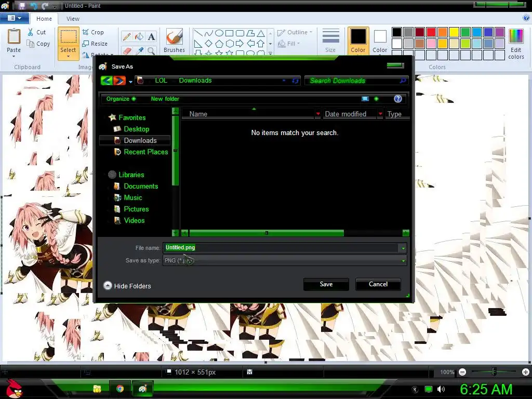This screenshot has height=399, width=532.
Task: Click the Resize image command
Action: pos(95,44)
